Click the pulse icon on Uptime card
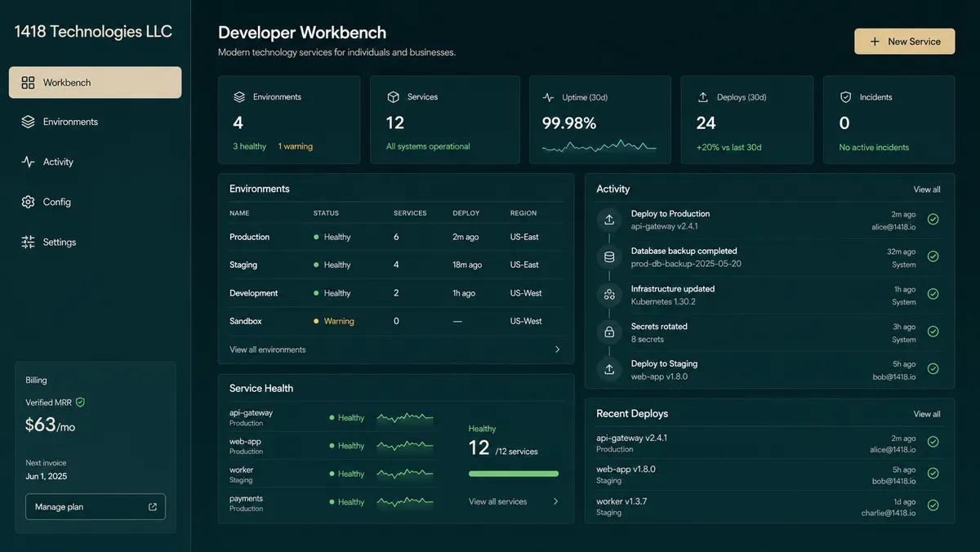The height and width of the screenshot is (552, 980). pos(548,97)
